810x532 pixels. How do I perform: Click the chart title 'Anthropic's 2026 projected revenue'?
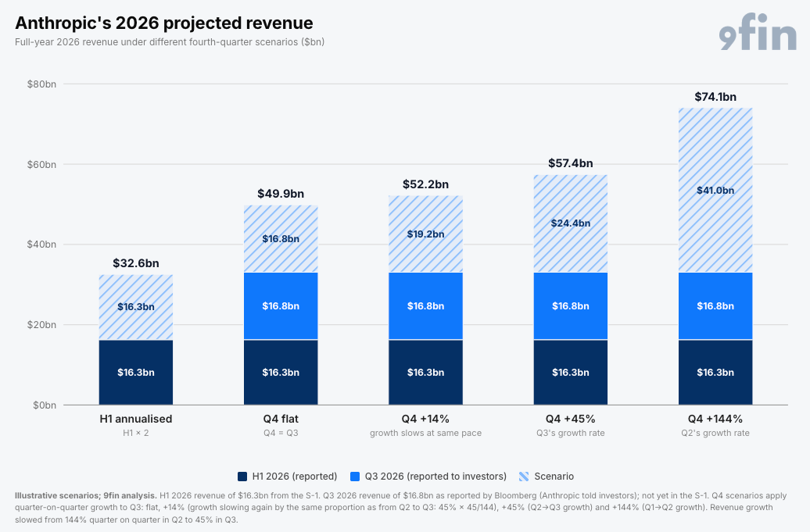[163, 23]
